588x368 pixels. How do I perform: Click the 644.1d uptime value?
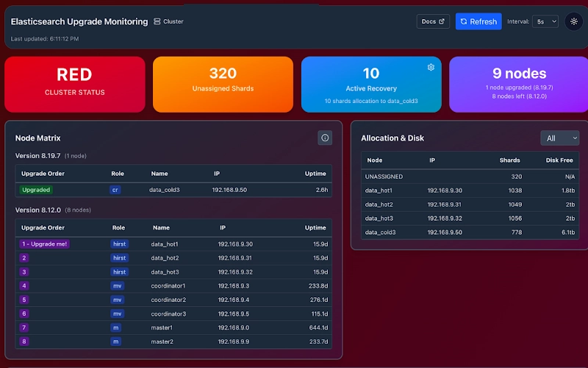[x=318, y=328]
